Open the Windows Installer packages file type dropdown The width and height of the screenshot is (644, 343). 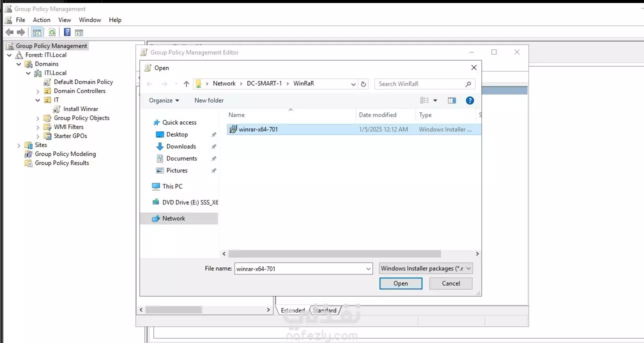[x=426, y=268]
